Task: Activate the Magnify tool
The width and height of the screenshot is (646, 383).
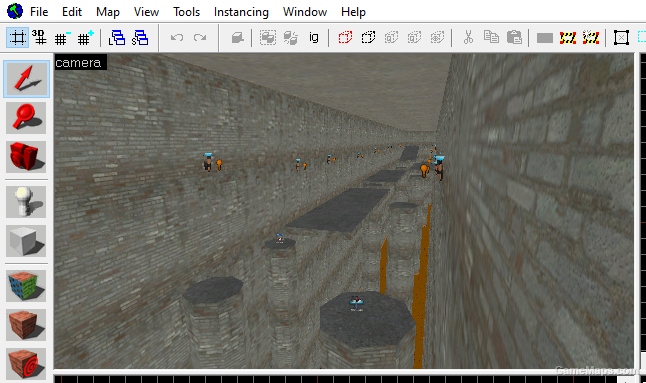Action: pos(26,118)
